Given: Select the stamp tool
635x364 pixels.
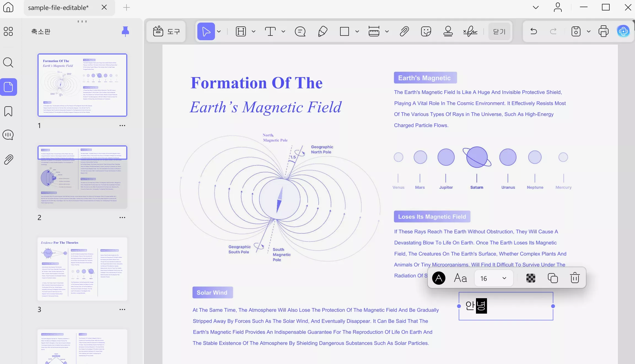Looking at the screenshot, I should coord(448,31).
